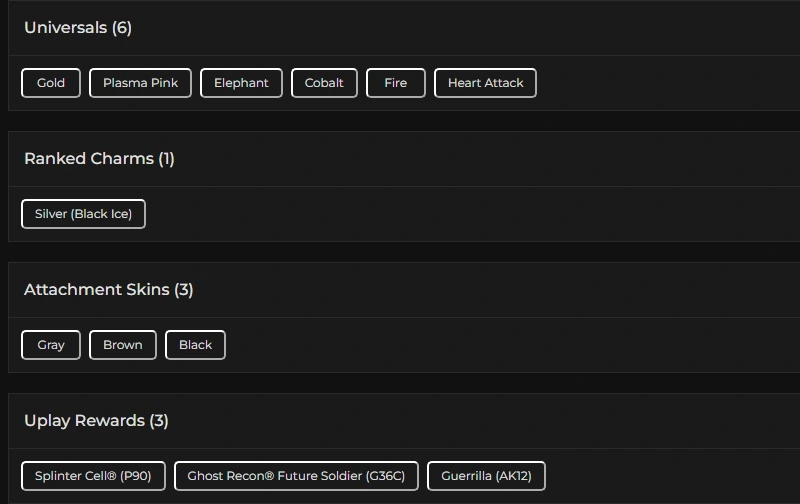Toggle the Heart Attack skin tag
This screenshot has width=800, height=504.
pos(485,83)
